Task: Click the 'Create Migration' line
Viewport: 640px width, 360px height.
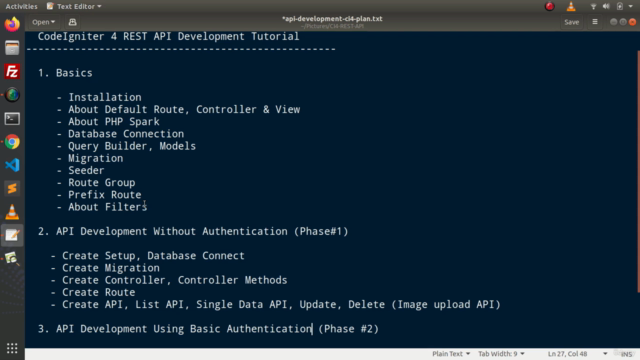Action: [105, 268]
